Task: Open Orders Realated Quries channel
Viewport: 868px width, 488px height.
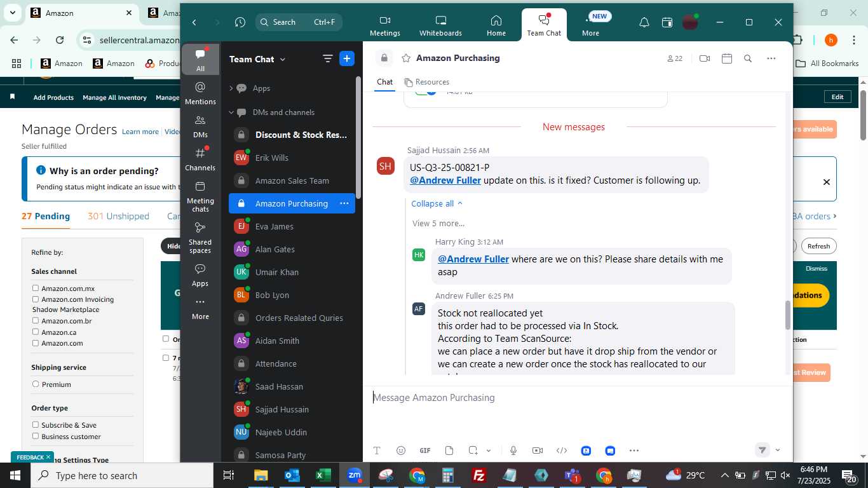Action: click(292, 318)
